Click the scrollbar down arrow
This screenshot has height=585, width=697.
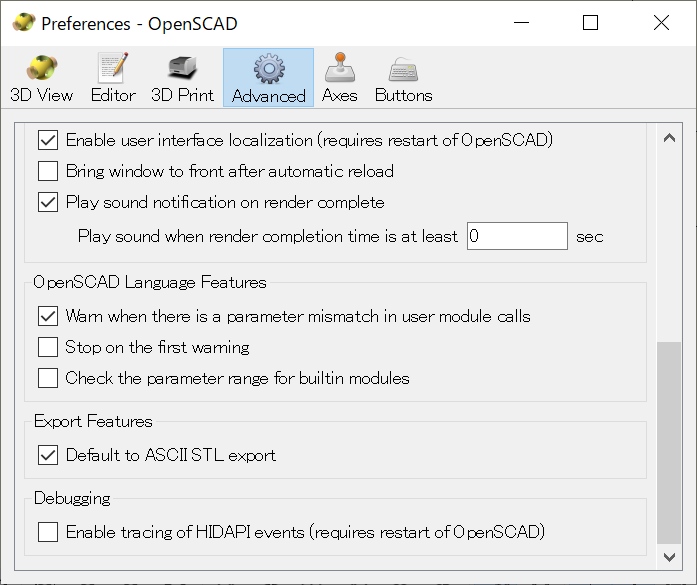pos(669,557)
